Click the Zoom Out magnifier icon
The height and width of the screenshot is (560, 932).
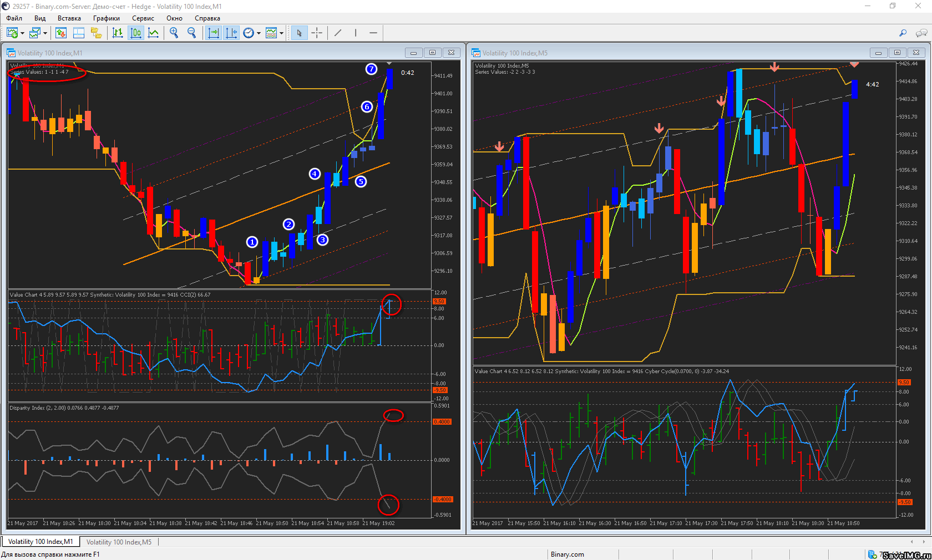(192, 33)
